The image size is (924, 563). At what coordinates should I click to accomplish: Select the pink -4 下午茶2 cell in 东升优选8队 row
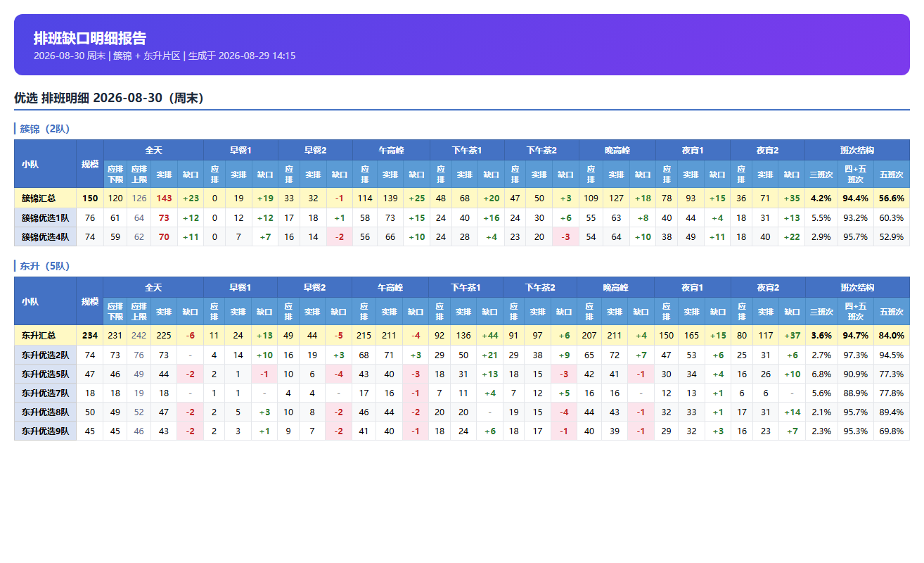coord(564,412)
